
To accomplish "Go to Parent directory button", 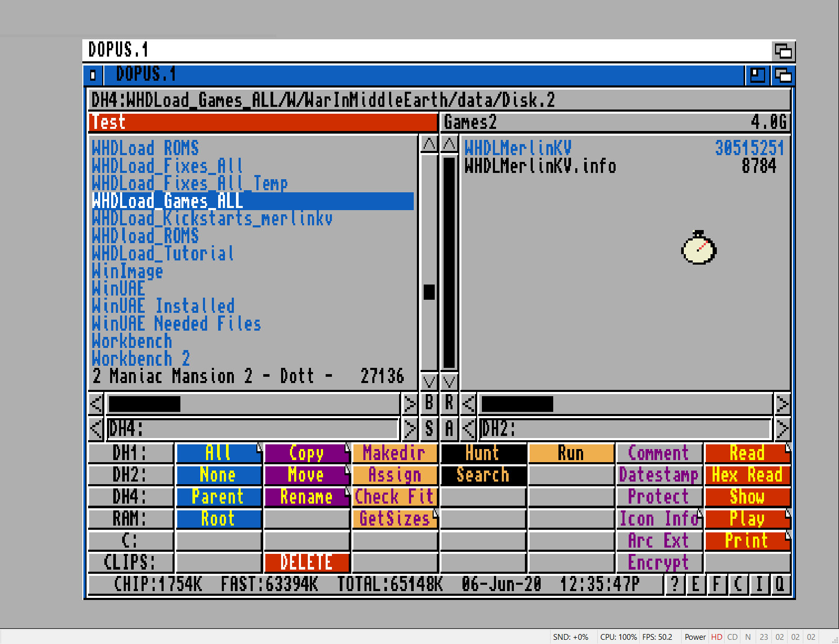I will (219, 497).
